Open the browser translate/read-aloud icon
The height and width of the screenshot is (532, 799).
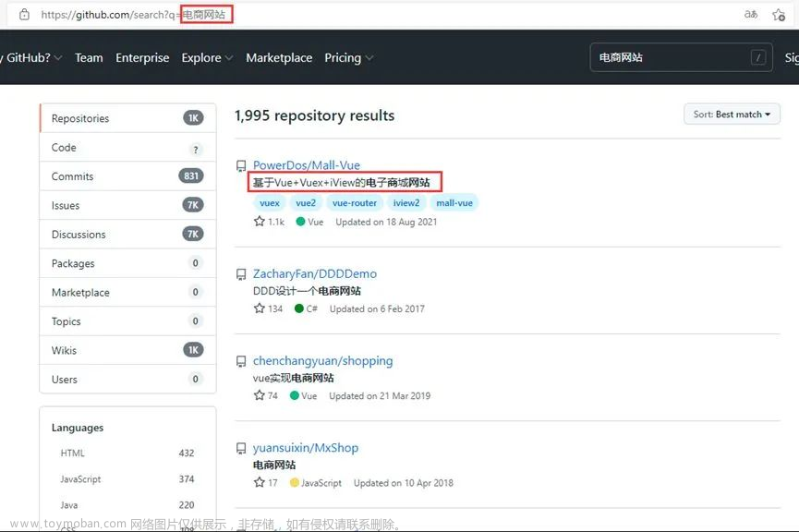pos(751,14)
